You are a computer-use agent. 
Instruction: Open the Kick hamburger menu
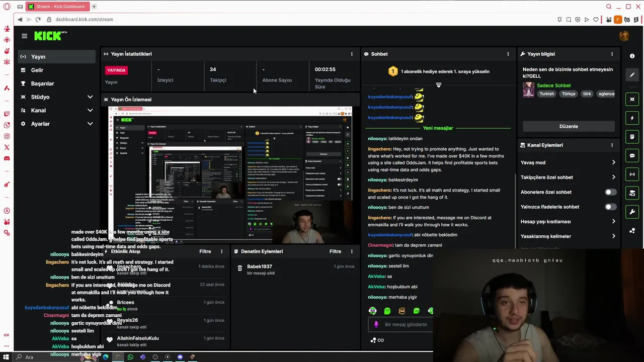point(24,36)
